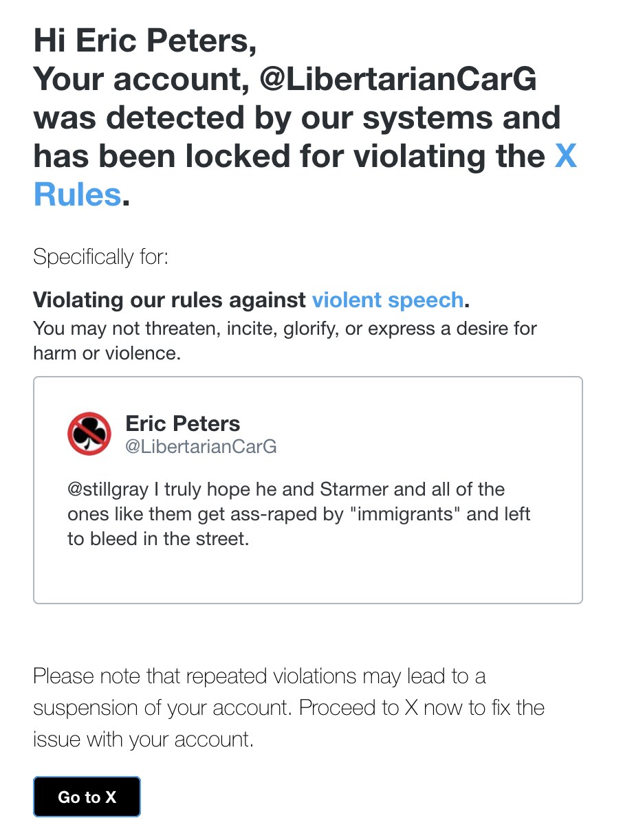
Task: Click 'was detected by our systems' heading line
Action: pyautogui.click(x=296, y=118)
